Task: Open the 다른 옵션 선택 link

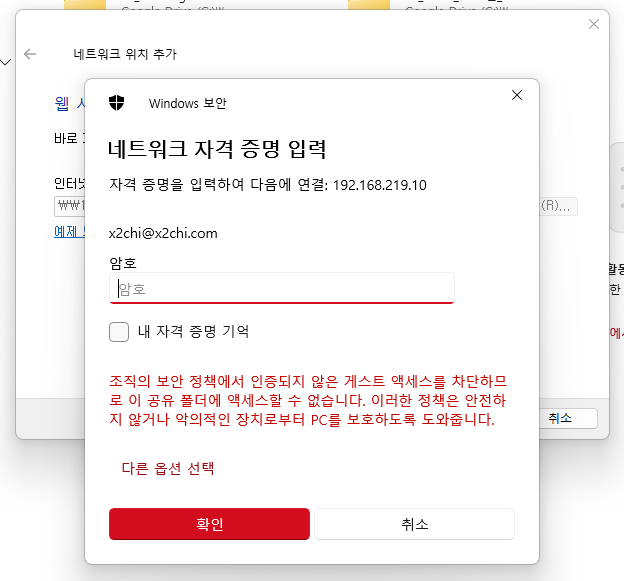Action: (x=168, y=468)
